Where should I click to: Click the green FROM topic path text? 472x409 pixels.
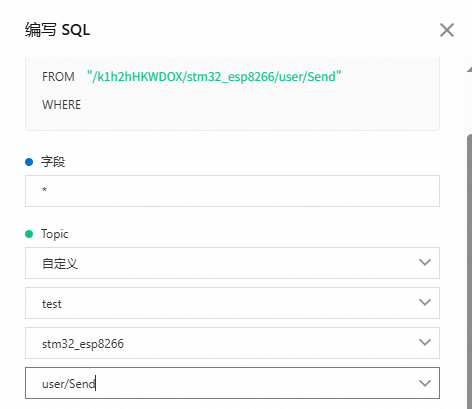click(214, 77)
